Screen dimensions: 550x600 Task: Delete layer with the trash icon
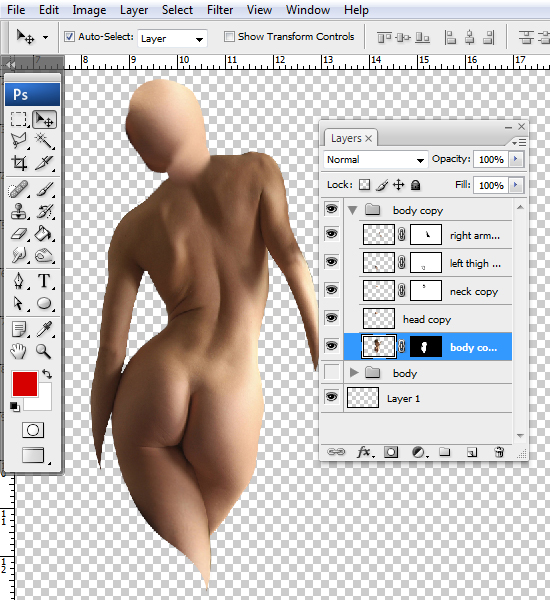coord(499,452)
